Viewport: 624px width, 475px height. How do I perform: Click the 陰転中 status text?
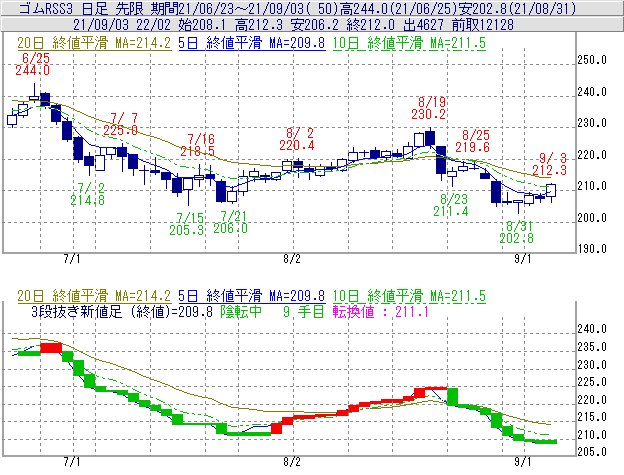coord(242,311)
